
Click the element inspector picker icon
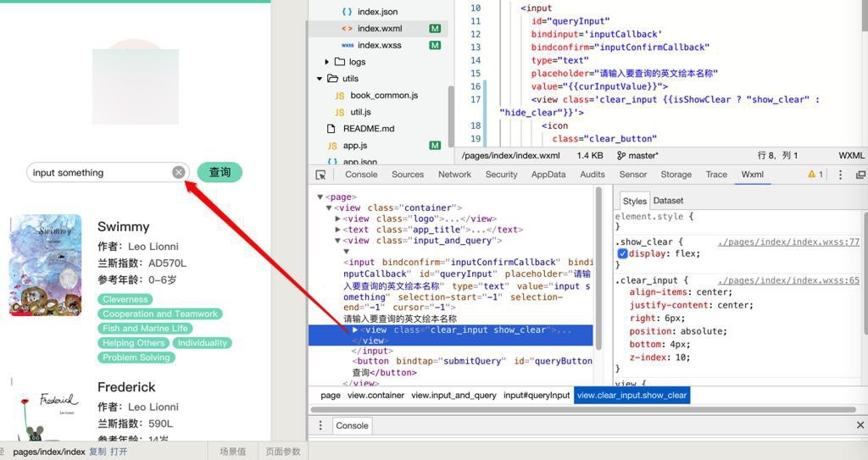pyautogui.click(x=320, y=175)
